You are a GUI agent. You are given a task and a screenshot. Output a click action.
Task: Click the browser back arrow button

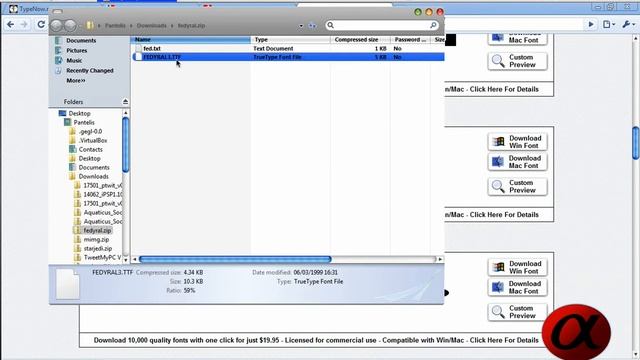(x=11, y=24)
